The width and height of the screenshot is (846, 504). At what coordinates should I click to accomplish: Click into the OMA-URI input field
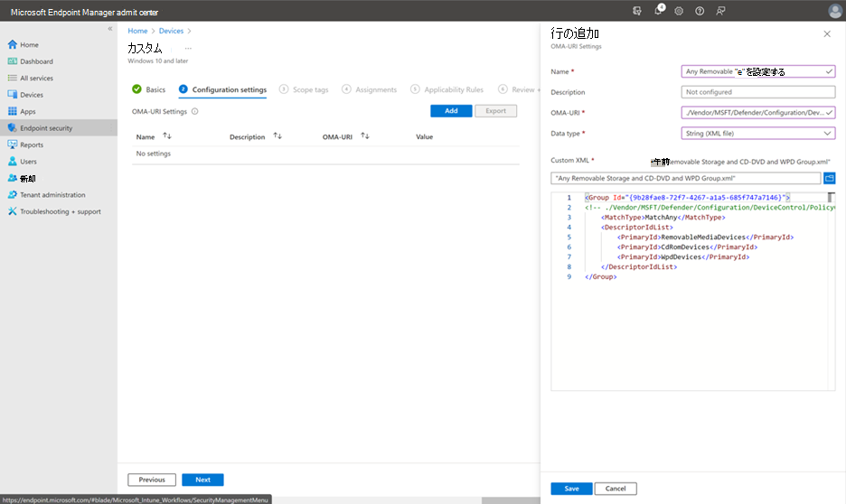(758, 113)
